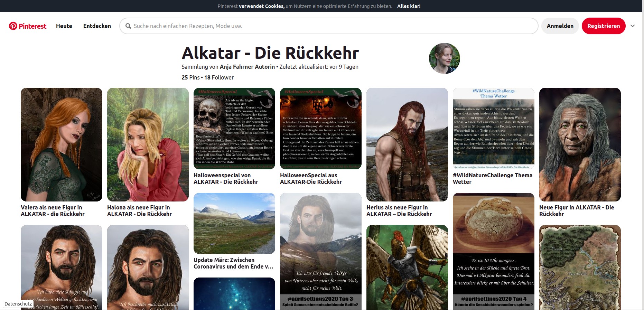Image resolution: width=644 pixels, height=310 pixels.
Task: Click 'Zuletzt aktualisiert: vor 9 Tagen' text
Action: (319, 67)
